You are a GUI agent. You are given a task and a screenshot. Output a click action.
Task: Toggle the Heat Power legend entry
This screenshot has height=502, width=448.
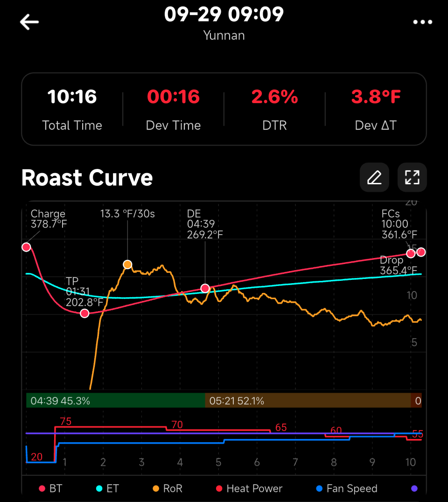pyautogui.click(x=250, y=488)
